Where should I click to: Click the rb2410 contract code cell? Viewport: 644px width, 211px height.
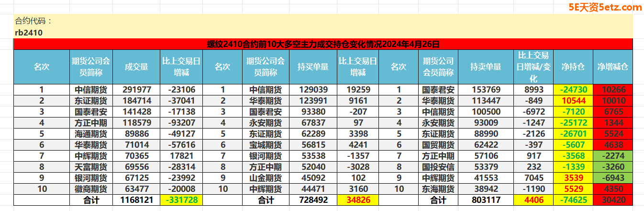(29, 33)
